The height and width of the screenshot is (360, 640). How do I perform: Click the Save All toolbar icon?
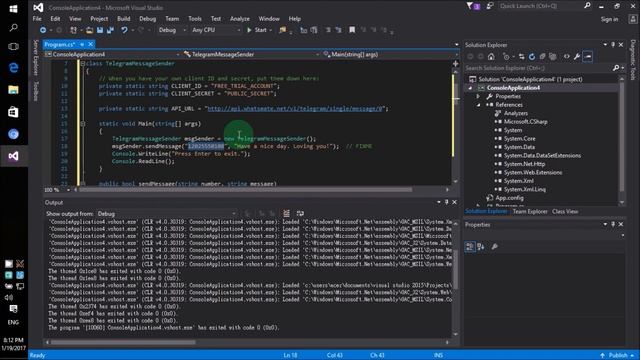click(x=110, y=30)
